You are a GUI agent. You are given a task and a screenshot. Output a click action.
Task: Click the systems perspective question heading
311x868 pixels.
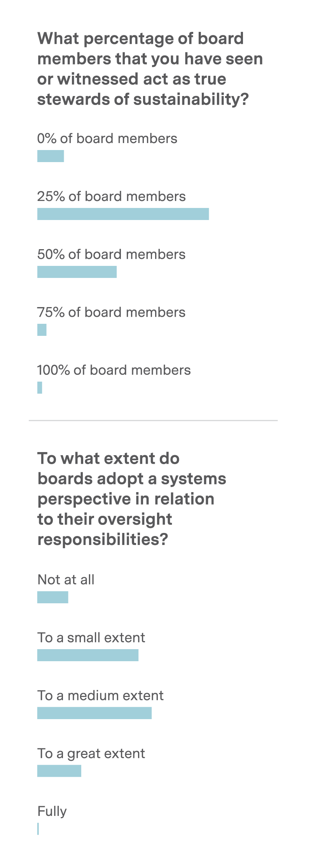132,499
